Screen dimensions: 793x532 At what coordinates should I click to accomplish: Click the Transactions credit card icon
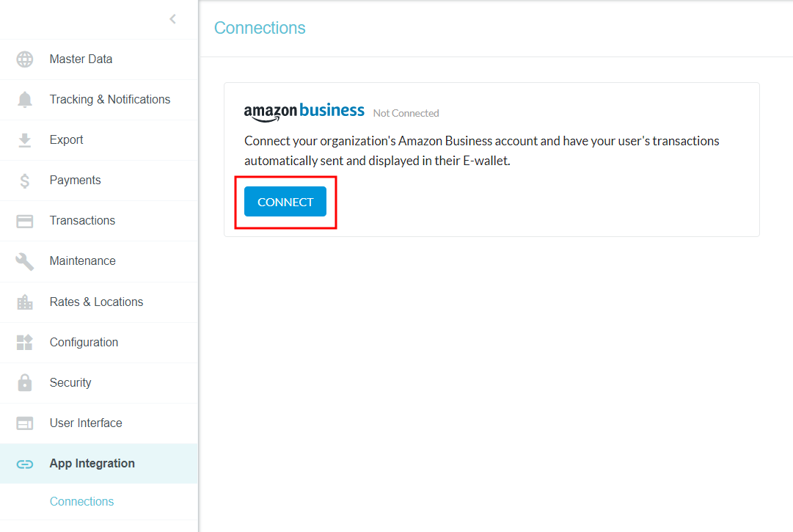(x=25, y=221)
